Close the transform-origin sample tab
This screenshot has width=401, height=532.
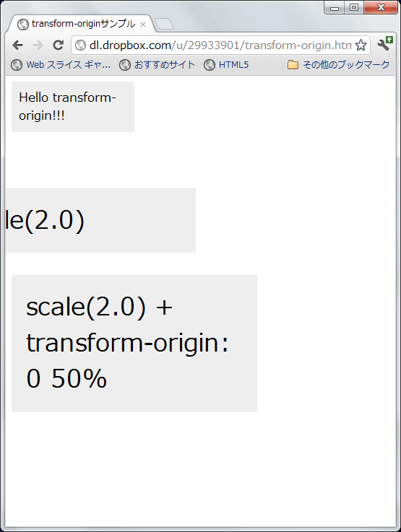pyautogui.click(x=143, y=25)
